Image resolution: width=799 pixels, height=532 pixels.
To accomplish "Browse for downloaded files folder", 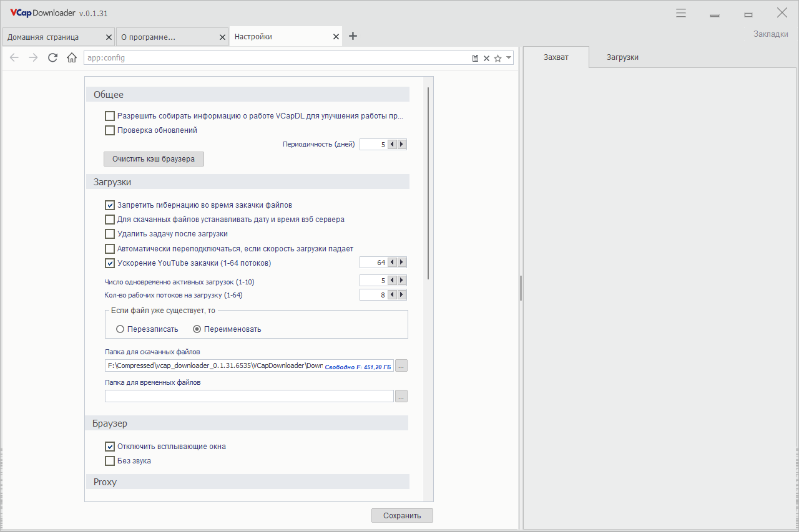I will click(x=401, y=365).
